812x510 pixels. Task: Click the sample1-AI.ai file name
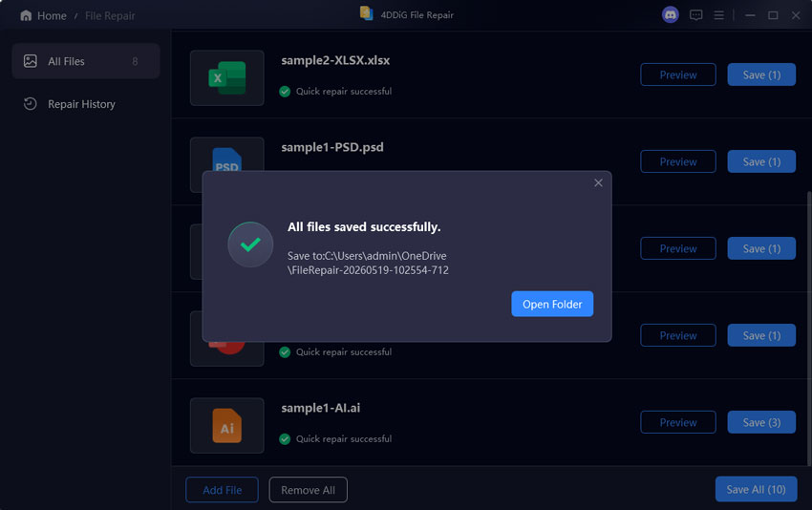pyautogui.click(x=321, y=408)
